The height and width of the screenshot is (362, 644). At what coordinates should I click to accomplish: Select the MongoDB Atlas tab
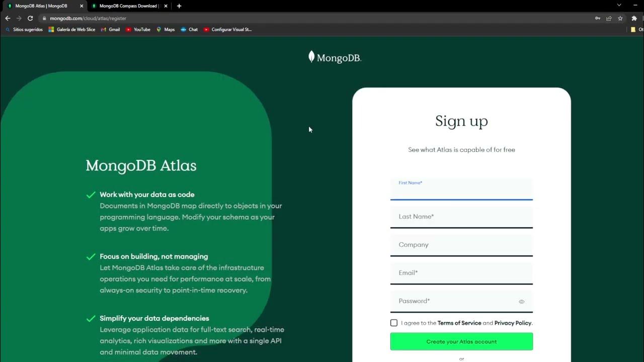pos(43,6)
